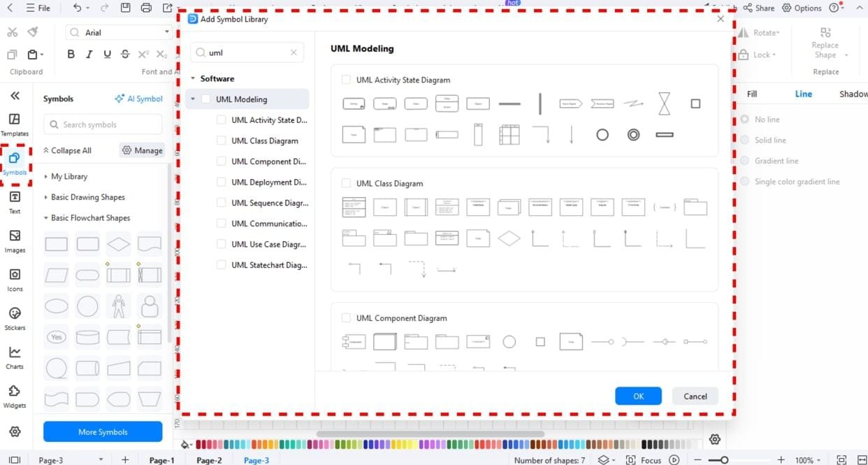Click the Search symbols field
Screen dimensions: 868x465
(103, 124)
